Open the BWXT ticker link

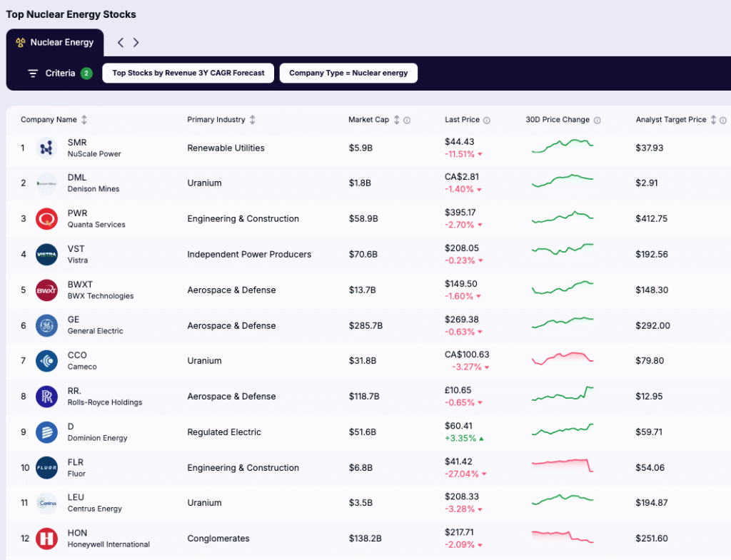(x=80, y=284)
